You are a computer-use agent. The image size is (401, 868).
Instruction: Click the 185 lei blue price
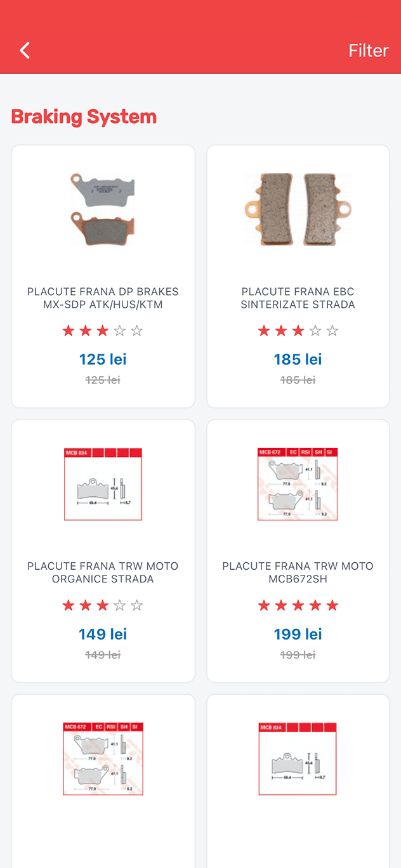(298, 359)
